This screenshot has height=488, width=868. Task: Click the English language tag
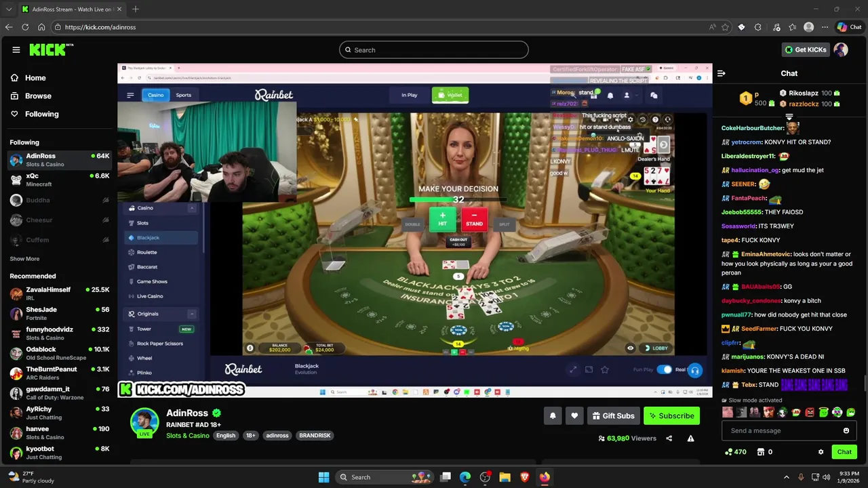click(x=226, y=435)
